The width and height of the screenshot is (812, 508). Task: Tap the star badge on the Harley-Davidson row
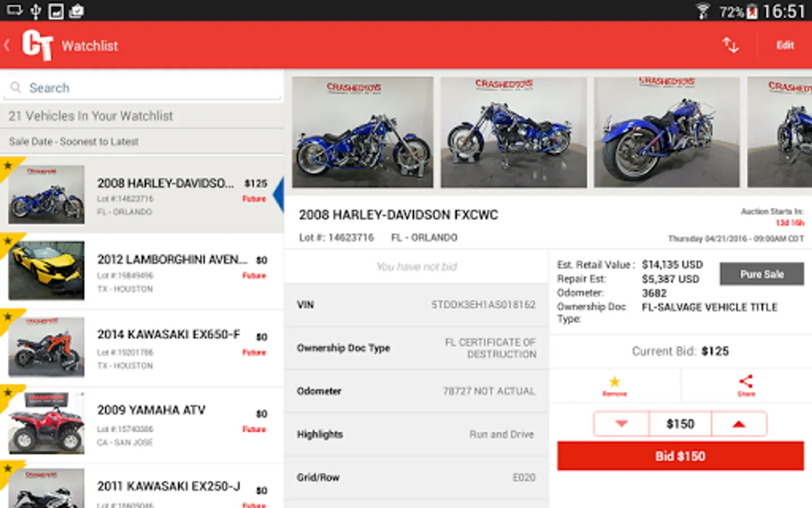(x=8, y=165)
